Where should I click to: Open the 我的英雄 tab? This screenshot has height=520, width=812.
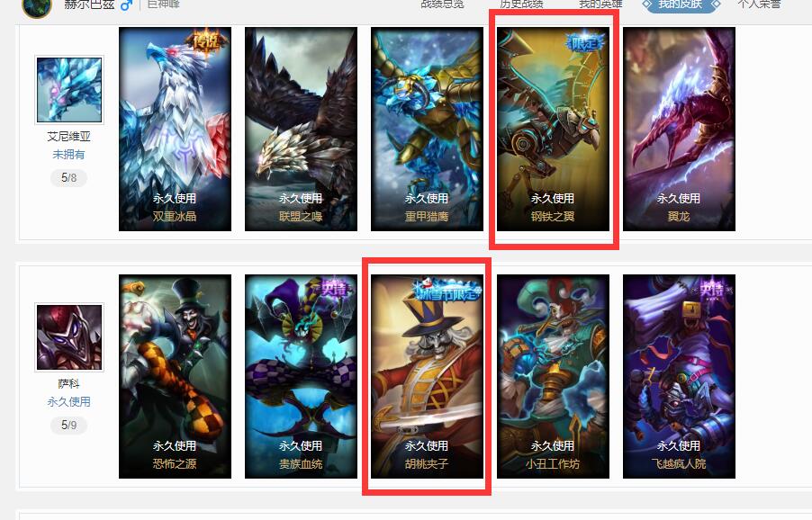click(600, 4)
